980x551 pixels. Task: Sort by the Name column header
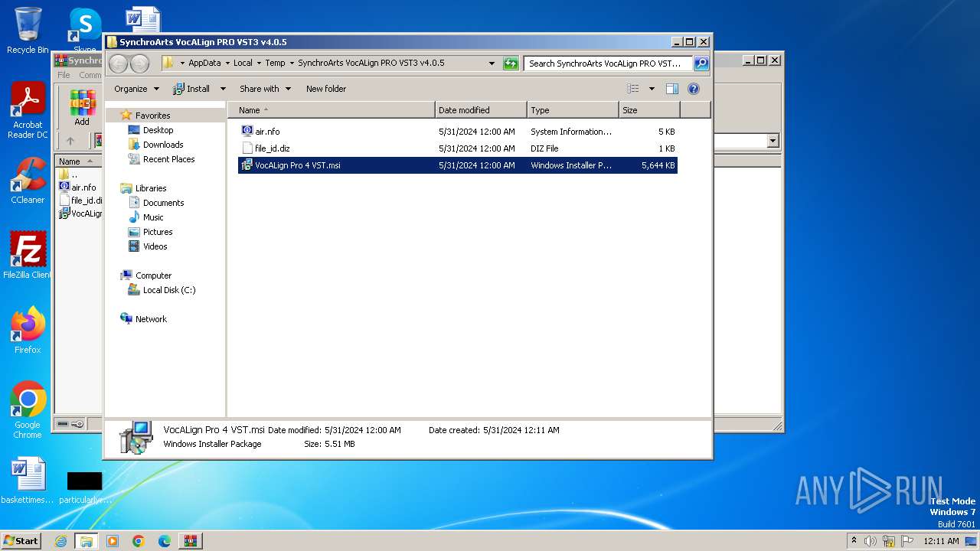[x=331, y=110]
